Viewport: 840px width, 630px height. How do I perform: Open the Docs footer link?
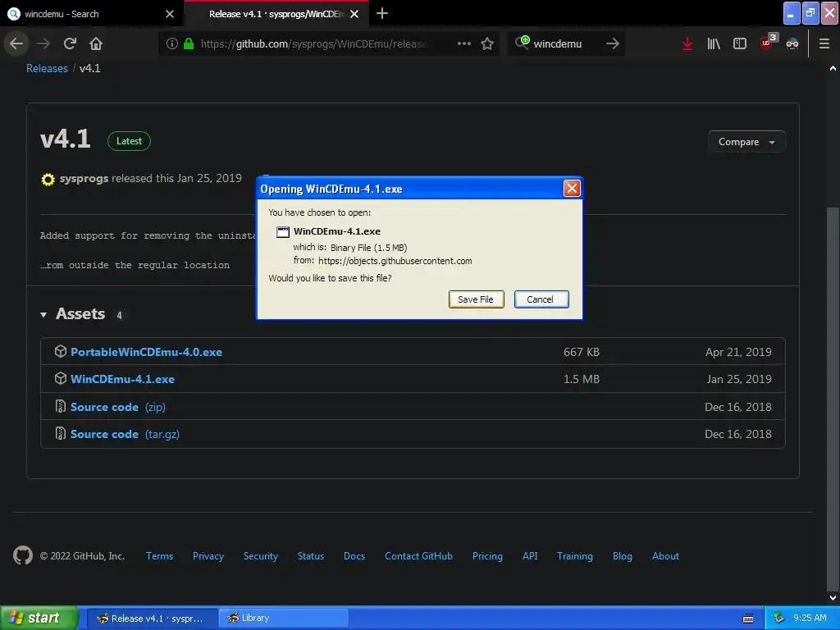[354, 556]
